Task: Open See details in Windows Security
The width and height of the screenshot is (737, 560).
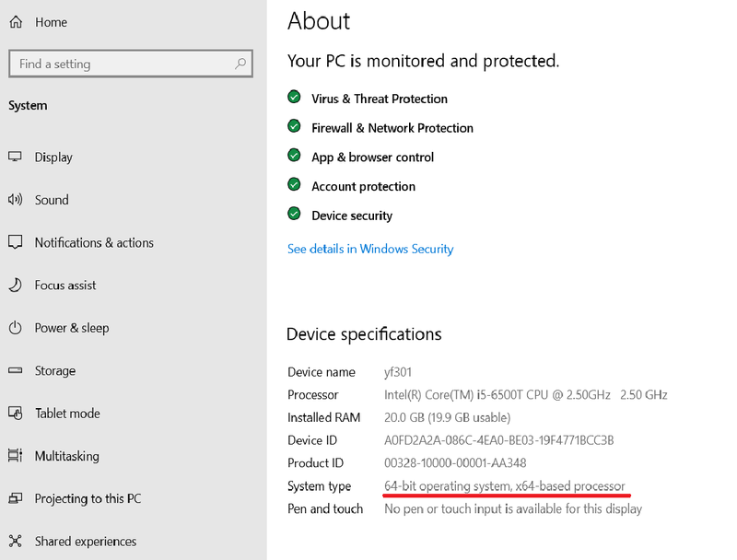Action: tap(370, 249)
